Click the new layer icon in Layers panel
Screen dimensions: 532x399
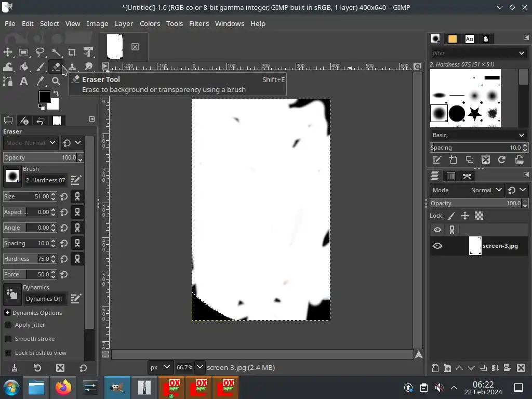[435, 368]
